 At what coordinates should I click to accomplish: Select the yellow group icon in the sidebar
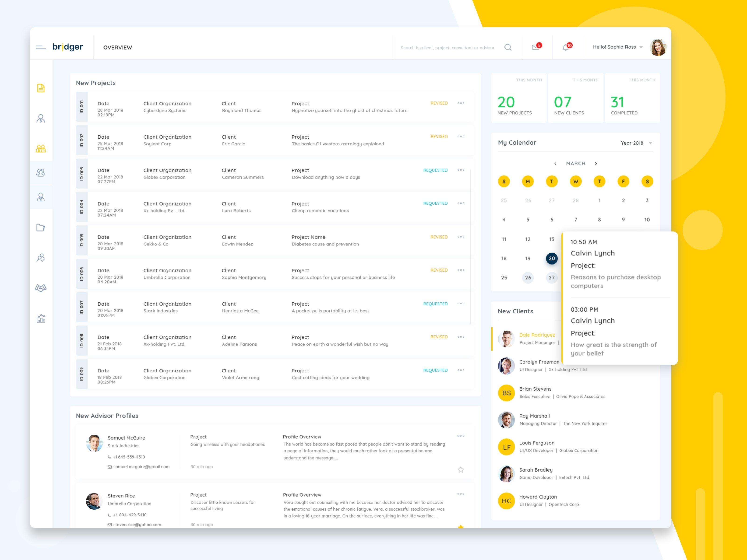pos(41,149)
